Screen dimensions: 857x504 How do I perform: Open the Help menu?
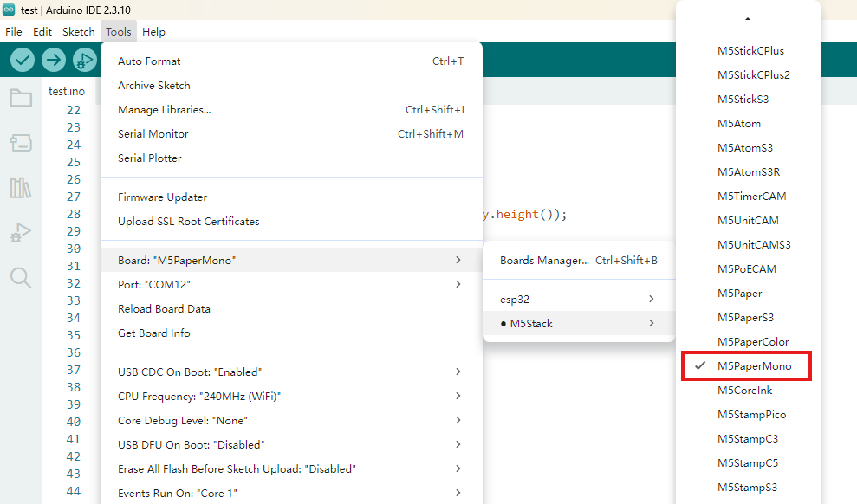click(153, 32)
